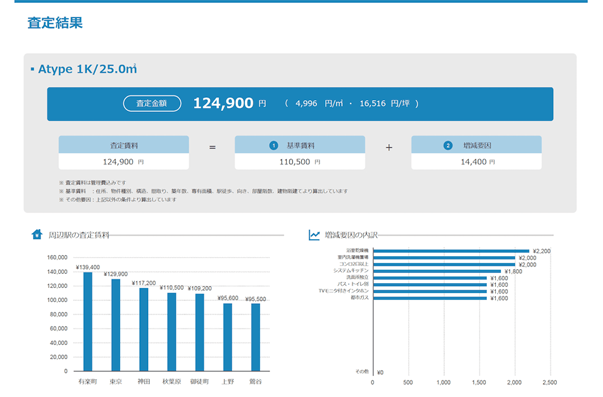Viewport: 603px width, 397px height.
Task: Click the circled number 1 icon
Action: point(273,145)
